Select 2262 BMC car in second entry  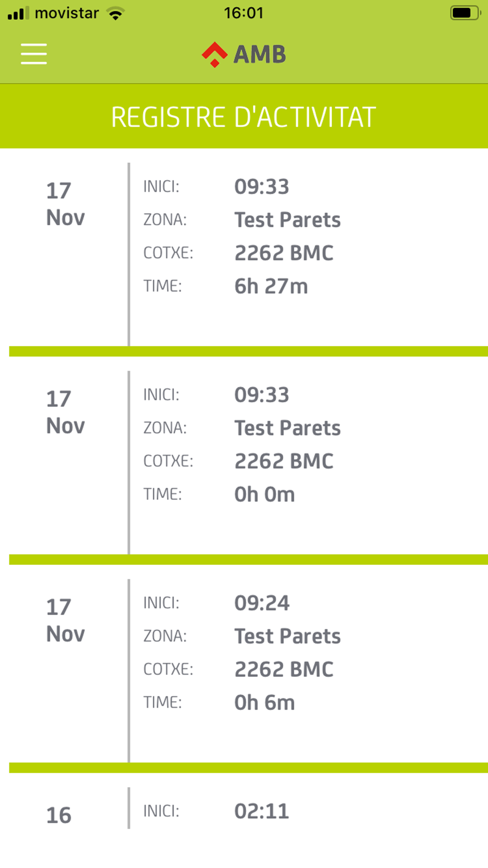(x=284, y=461)
